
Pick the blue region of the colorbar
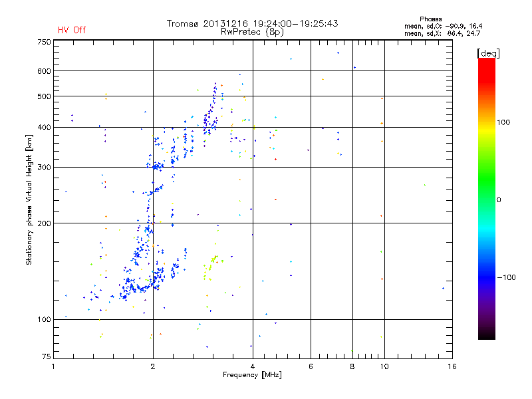(486, 273)
